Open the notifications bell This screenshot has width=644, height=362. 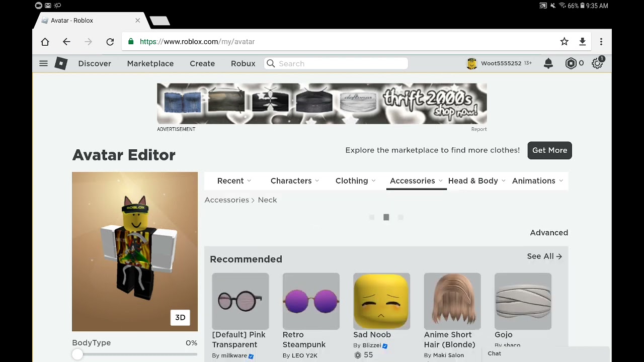point(548,63)
